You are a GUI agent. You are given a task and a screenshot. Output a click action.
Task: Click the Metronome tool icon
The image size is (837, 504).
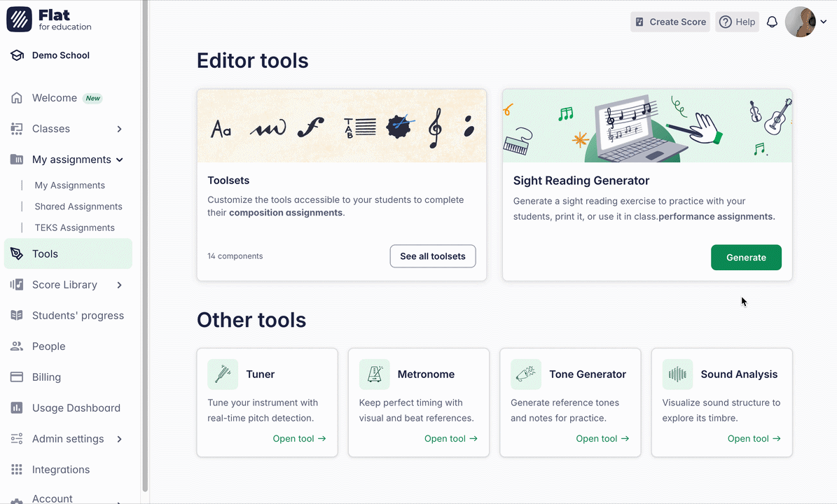pyautogui.click(x=374, y=374)
